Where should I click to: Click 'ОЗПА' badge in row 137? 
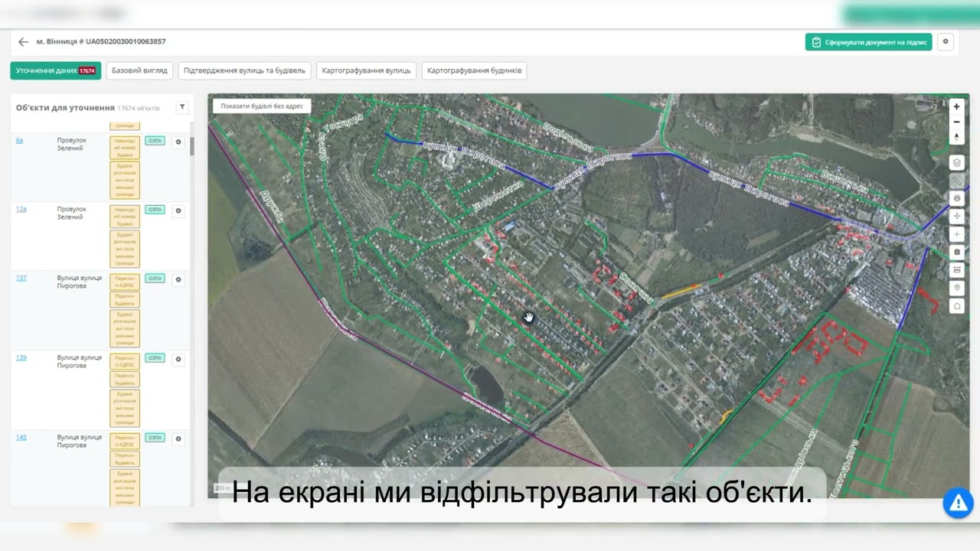(155, 278)
